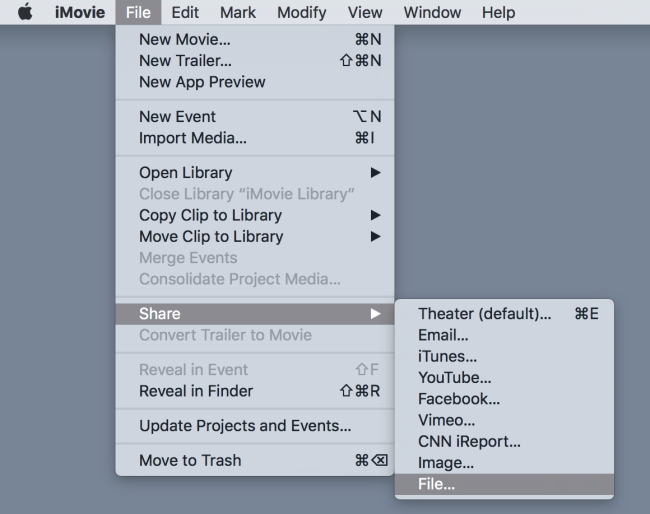This screenshot has width=650, height=514.
Task: Share to Theater (default)…
Action: 504,314
